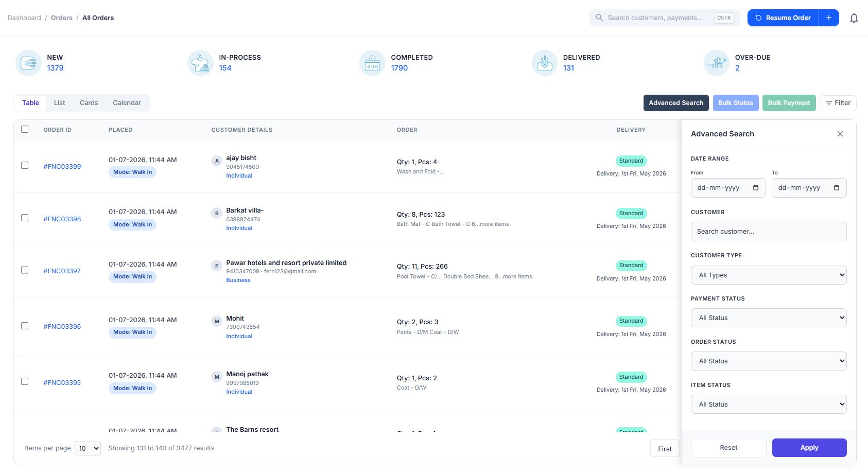868x475 pixels.
Task: Click the 1379 new orders count
Action: click(x=56, y=68)
